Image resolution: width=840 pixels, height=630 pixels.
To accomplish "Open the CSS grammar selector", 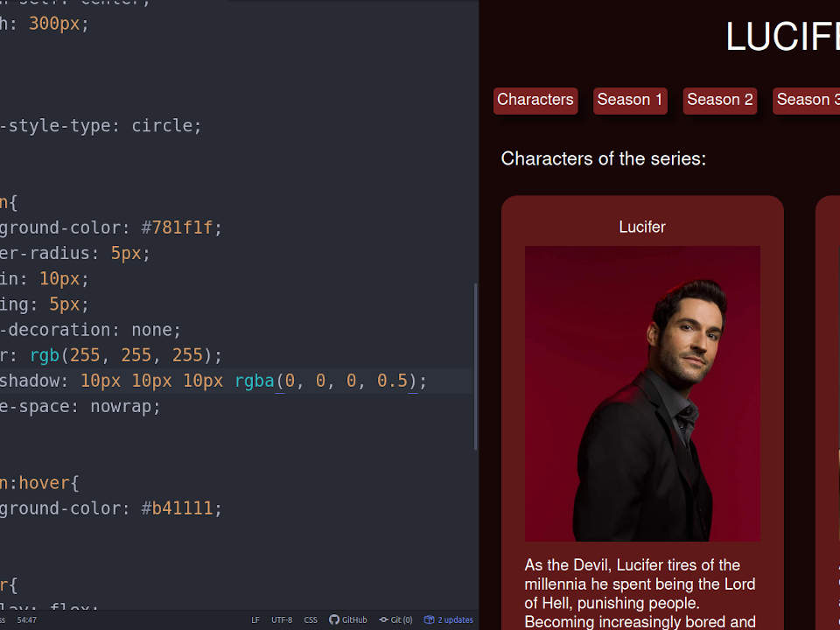I will 311,619.
